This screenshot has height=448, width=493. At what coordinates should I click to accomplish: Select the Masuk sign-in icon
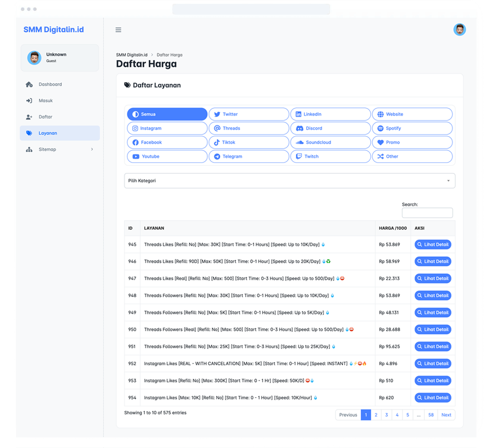[29, 101]
